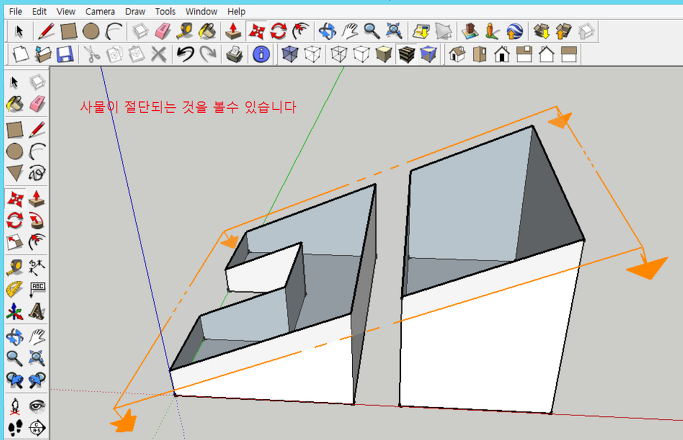Click the Get Models icon

click(541, 31)
